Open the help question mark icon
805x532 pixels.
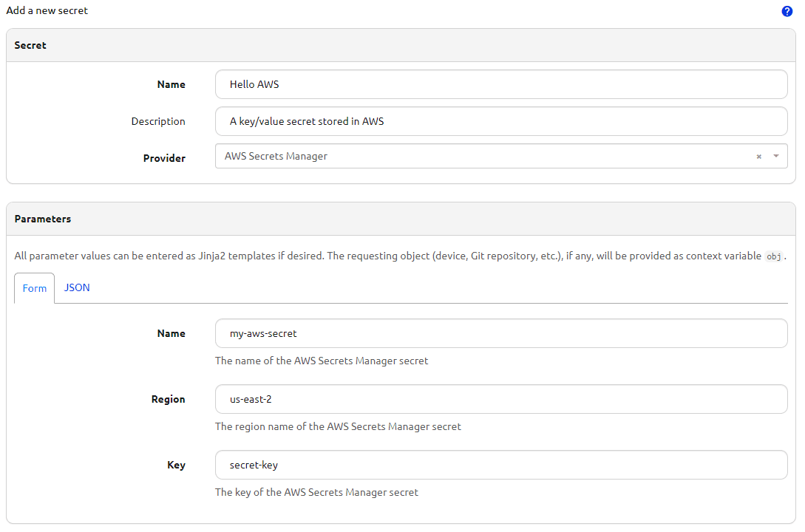point(787,11)
